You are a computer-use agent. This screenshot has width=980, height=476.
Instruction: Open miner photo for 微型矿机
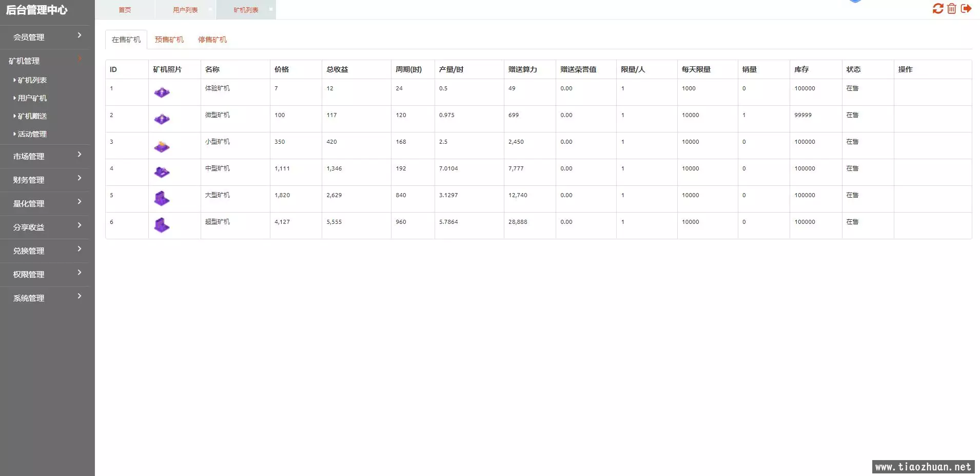tap(162, 119)
